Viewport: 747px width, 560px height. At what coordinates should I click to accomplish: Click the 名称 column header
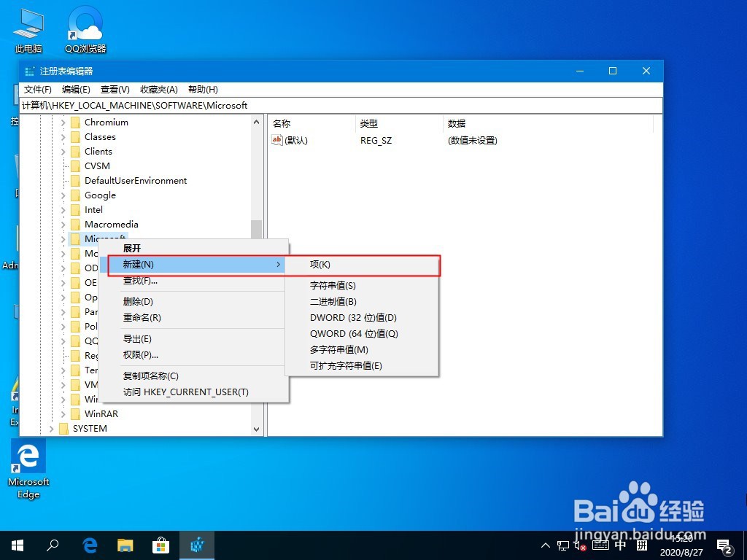pyautogui.click(x=312, y=123)
